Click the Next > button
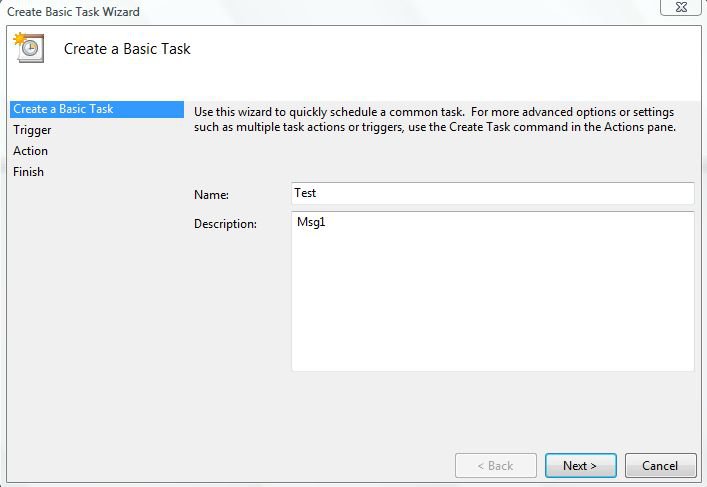The height and width of the screenshot is (487, 707). click(x=580, y=465)
